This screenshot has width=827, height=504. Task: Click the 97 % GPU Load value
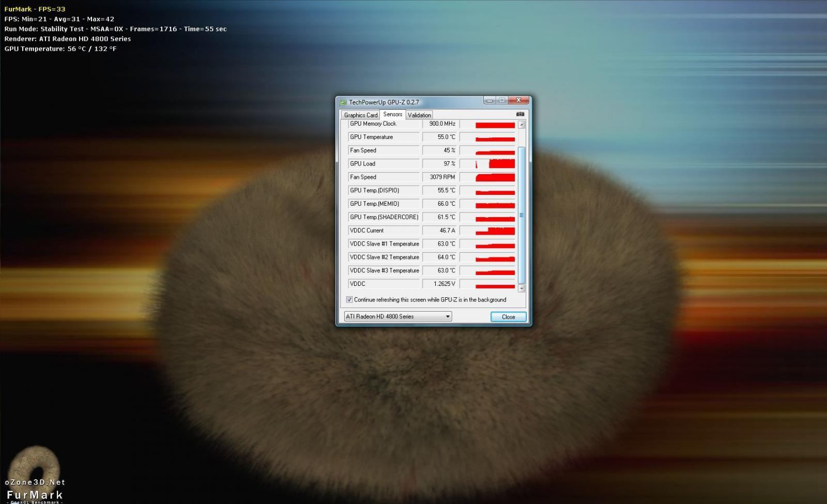coord(440,164)
